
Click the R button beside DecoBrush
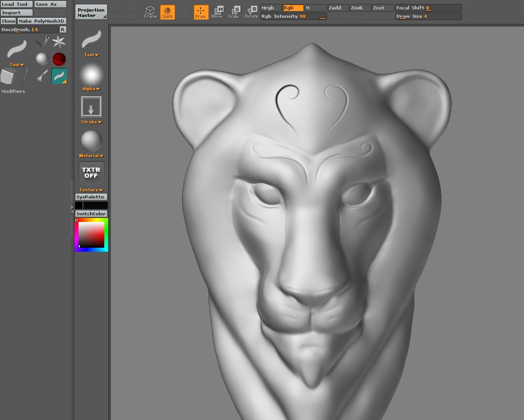point(63,29)
